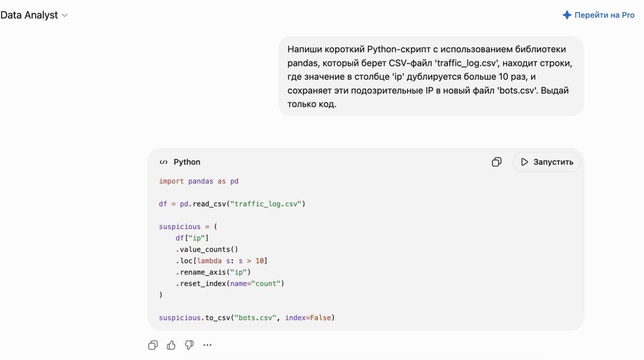The height and width of the screenshot is (360, 644).
Task: Click the "bots.csv" string in to_csv
Action: 256,318
